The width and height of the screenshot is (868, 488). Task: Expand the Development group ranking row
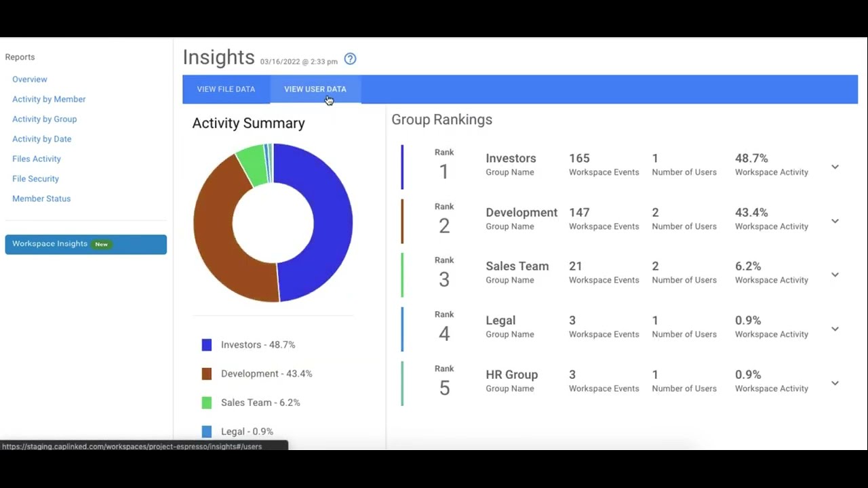click(835, 221)
